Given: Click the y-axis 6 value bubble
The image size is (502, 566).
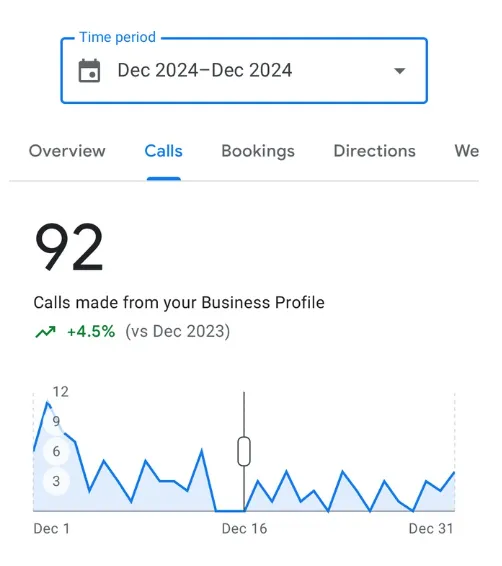Looking at the screenshot, I should point(56,451).
